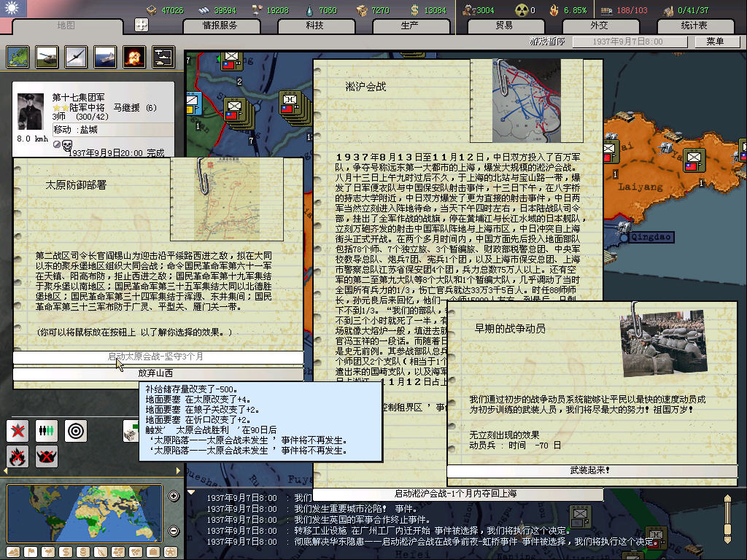Click log entry 我们发生重要城市沦陷! 事件
The height and width of the screenshot is (560, 747).
[x=355, y=508]
